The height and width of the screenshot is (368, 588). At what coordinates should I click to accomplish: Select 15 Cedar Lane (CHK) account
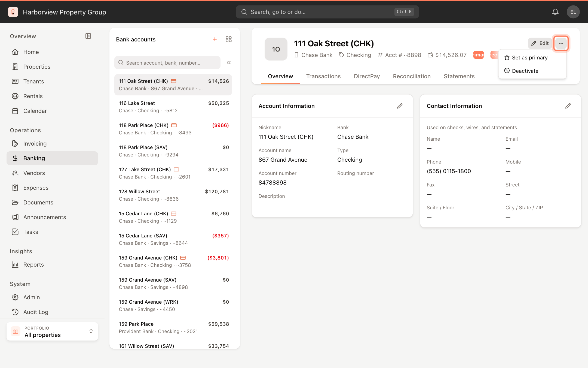[173, 217]
